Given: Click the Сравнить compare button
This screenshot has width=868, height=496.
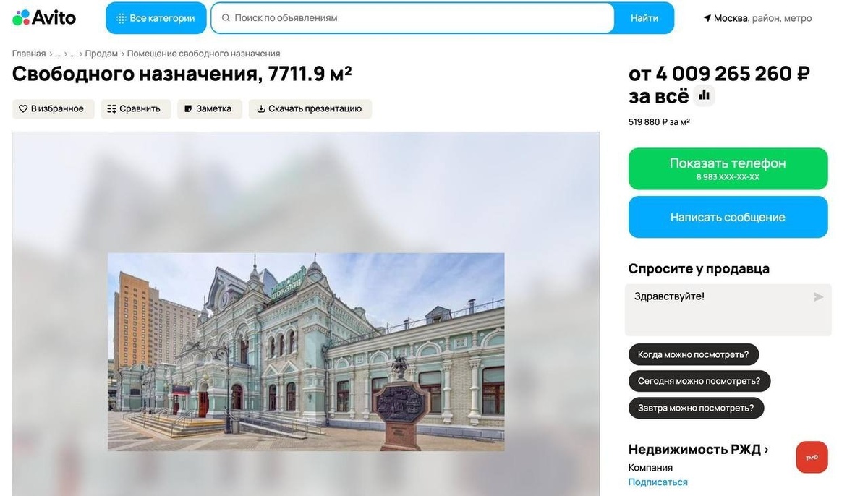Looking at the screenshot, I should 135,109.
